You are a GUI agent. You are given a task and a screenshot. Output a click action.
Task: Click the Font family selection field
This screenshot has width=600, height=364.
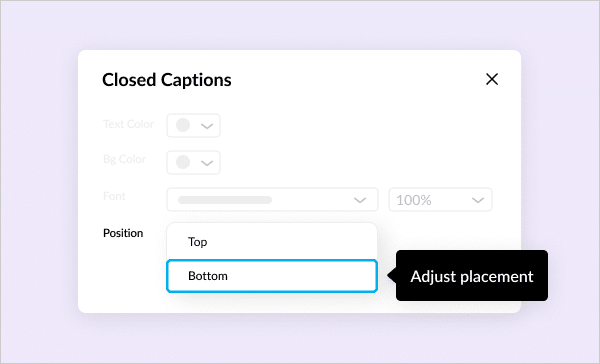[x=272, y=199]
